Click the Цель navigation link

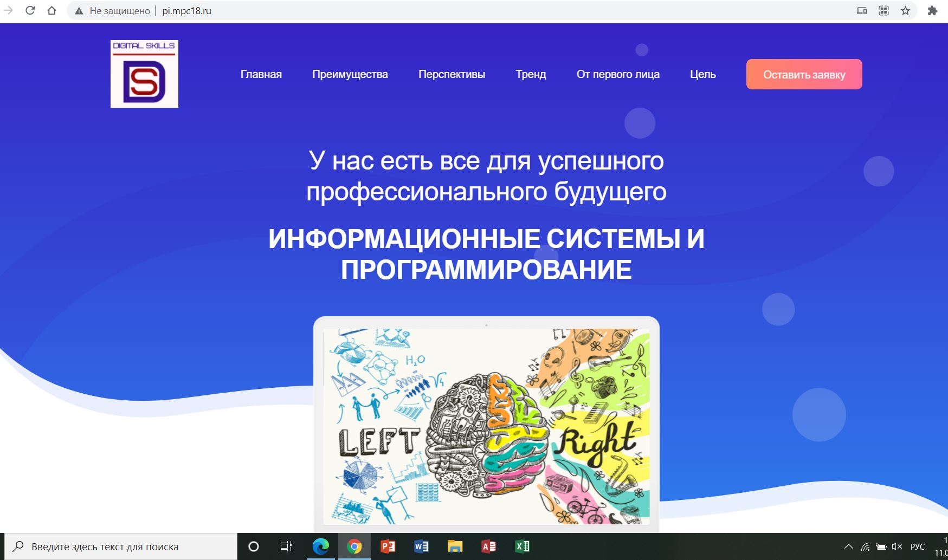tap(702, 74)
